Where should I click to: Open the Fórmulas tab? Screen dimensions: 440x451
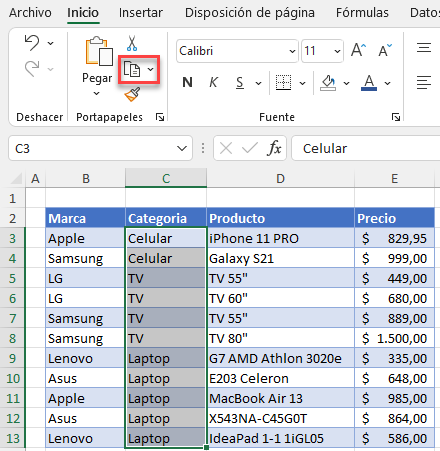tap(362, 13)
